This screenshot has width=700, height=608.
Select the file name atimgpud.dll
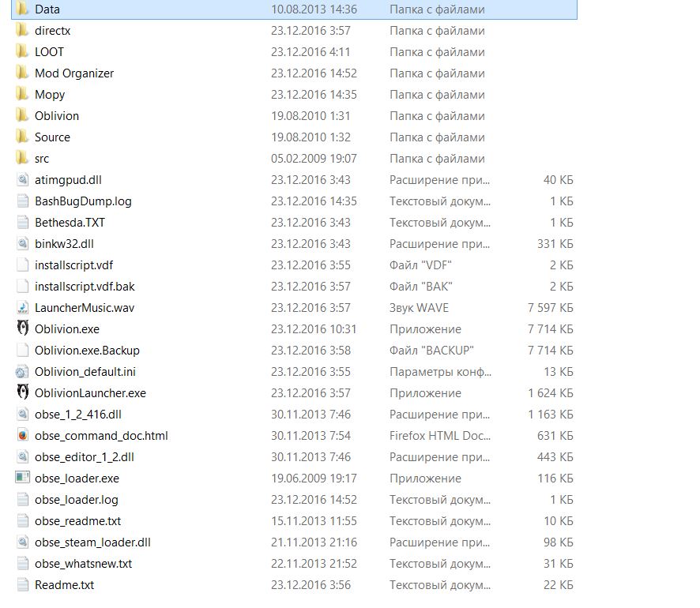coord(68,180)
